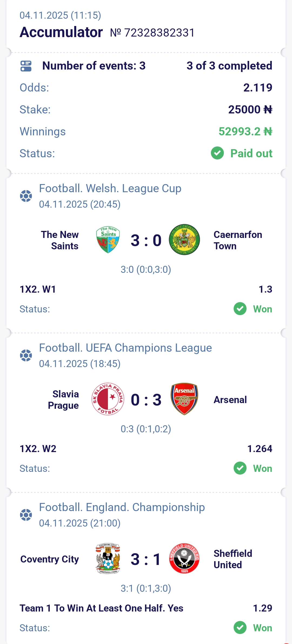The image size is (292, 644).
Task: Tap the Slavia Prague club logo
Action: point(108,399)
